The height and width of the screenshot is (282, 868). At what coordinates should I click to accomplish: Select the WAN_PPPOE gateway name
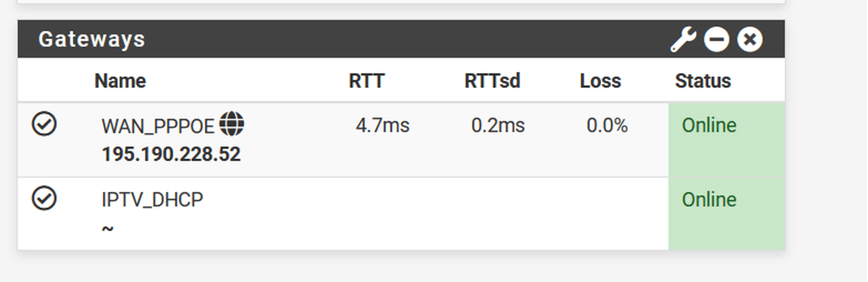pos(158,126)
